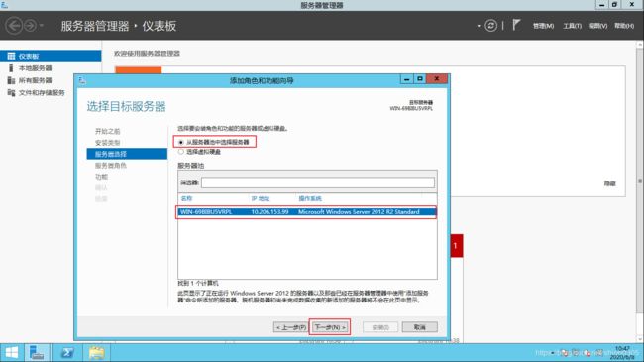Go to 功能 wizard step

[101, 177]
